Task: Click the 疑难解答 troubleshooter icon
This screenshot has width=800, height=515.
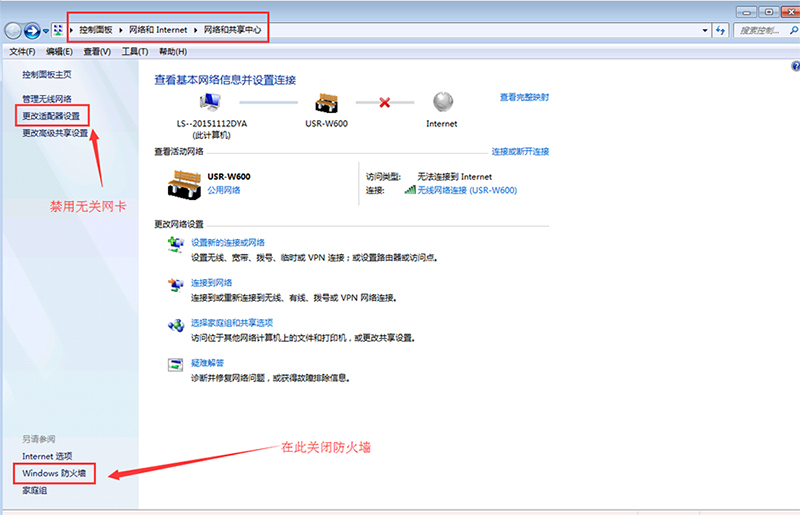Action: pyautogui.click(x=176, y=365)
